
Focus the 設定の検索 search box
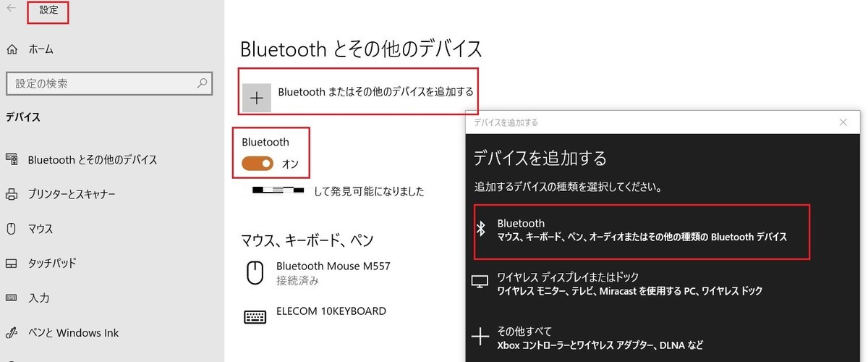pyautogui.click(x=109, y=84)
